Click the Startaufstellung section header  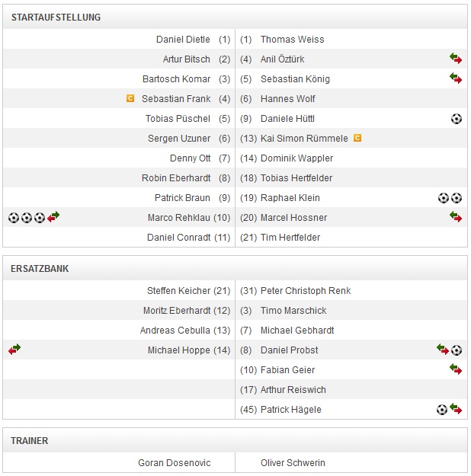56,18
